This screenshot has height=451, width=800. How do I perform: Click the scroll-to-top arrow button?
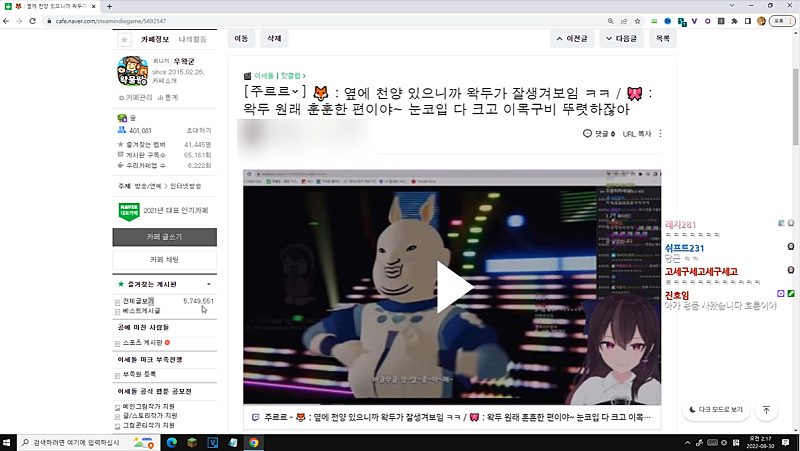(766, 410)
